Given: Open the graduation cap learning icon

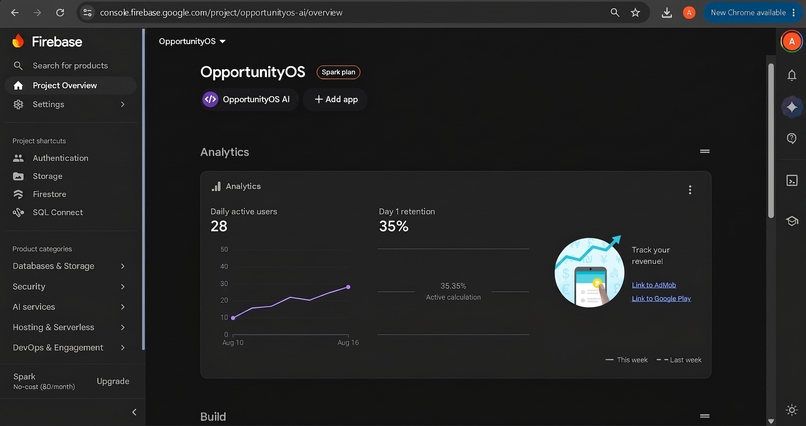Looking at the screenshot, I should pyautogui.click(x=792, y=221).
